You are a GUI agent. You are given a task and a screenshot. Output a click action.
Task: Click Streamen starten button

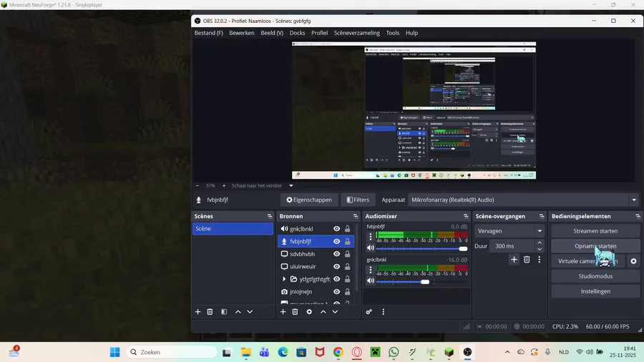(x=595, y=231)
